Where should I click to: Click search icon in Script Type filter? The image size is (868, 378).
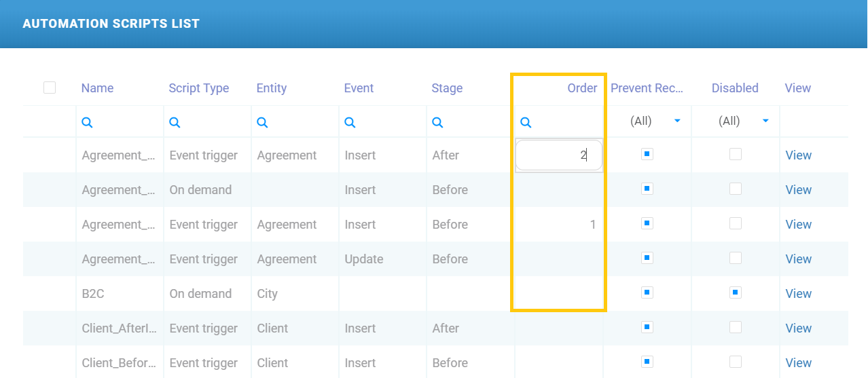coord(175,122)
